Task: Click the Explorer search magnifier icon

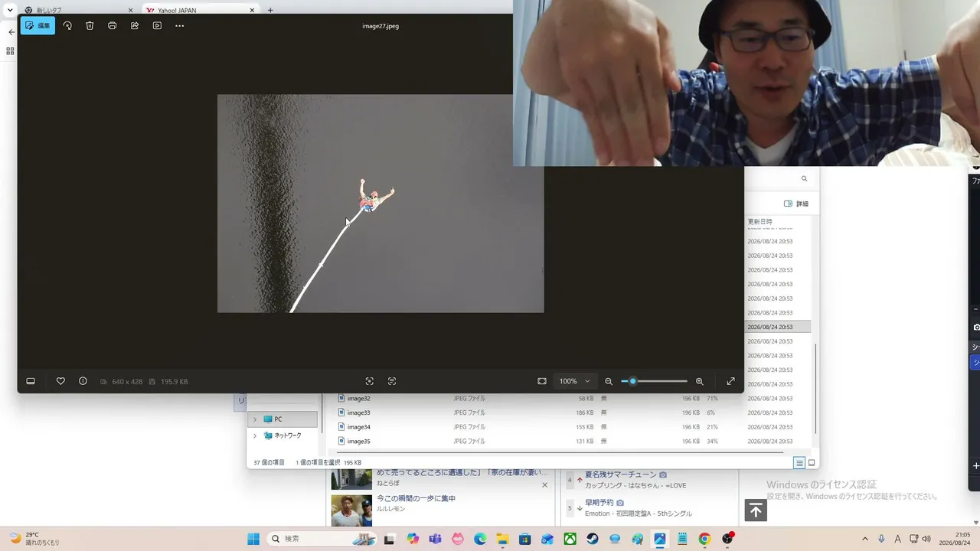Action: (804, 178)
